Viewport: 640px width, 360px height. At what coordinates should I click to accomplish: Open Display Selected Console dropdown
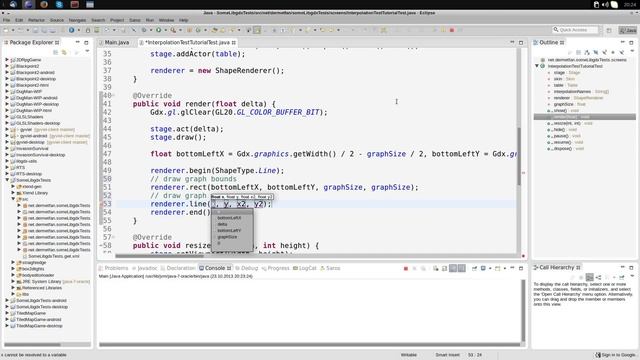[x=490, y=268]
